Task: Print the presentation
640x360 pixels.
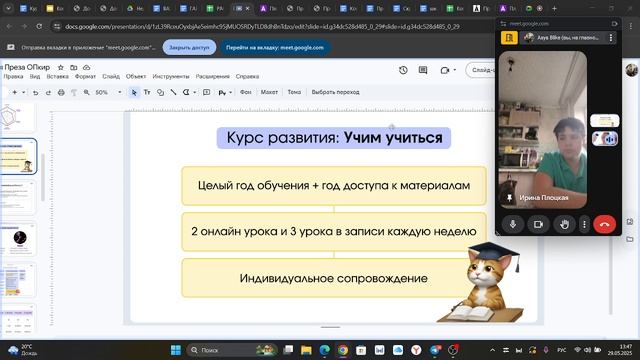Action: coord(61,93)
